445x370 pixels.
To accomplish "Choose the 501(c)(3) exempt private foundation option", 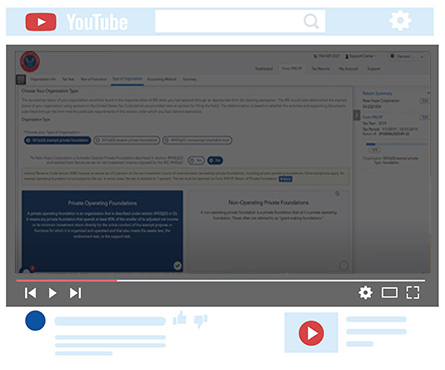I will tap(58, 140).
